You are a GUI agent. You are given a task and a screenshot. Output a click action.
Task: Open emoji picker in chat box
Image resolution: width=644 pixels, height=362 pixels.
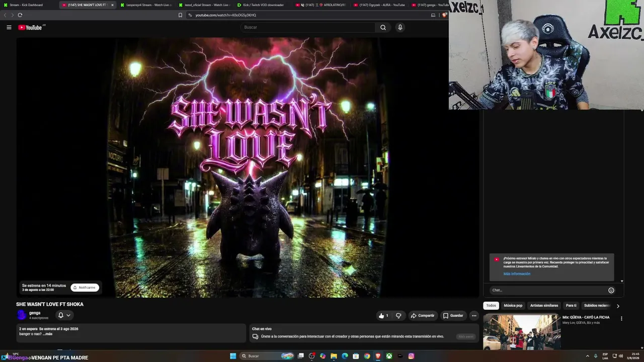click(x=611, y=290)
